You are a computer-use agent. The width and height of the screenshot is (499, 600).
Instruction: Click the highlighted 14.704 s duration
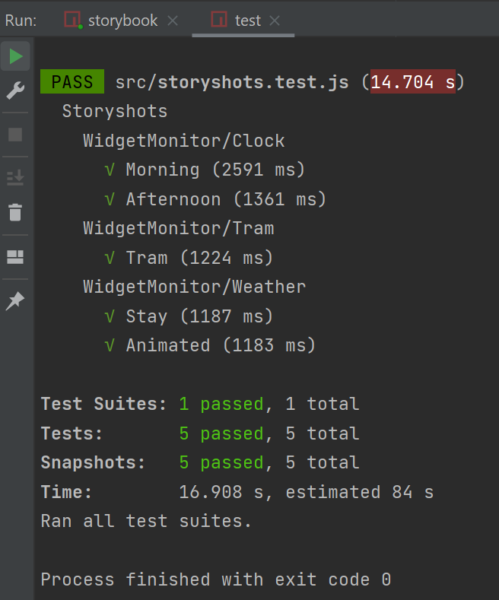coord(413,82)
